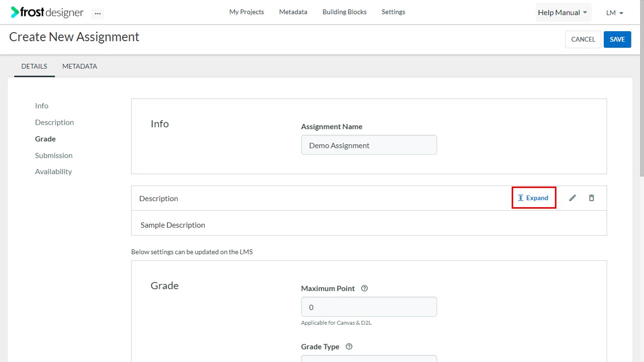Screen dimensions: 644x362
Task: Open the ellipsis menu beside the logo
Action: 98,14
